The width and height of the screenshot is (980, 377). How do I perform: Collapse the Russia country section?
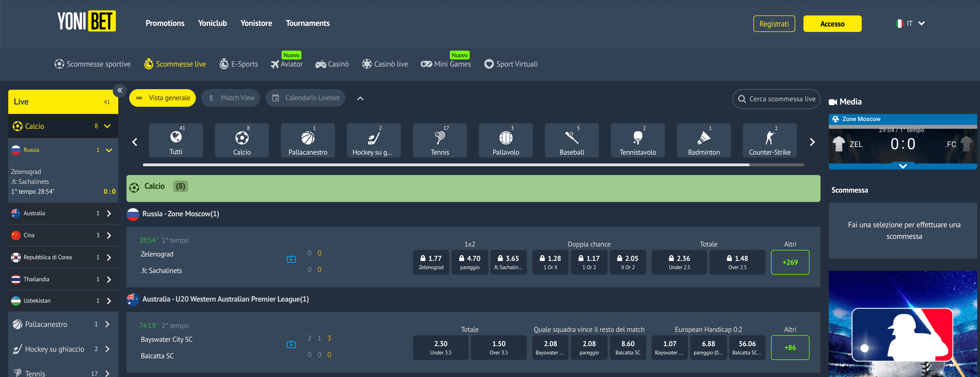click(x=109, y=150)
